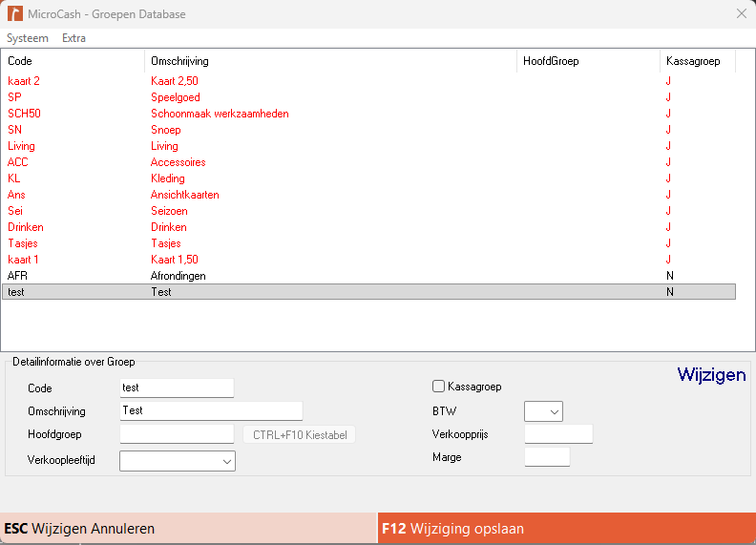Click 'Speelgoed' description
The image size is (756, 545).
pos(175,97)
